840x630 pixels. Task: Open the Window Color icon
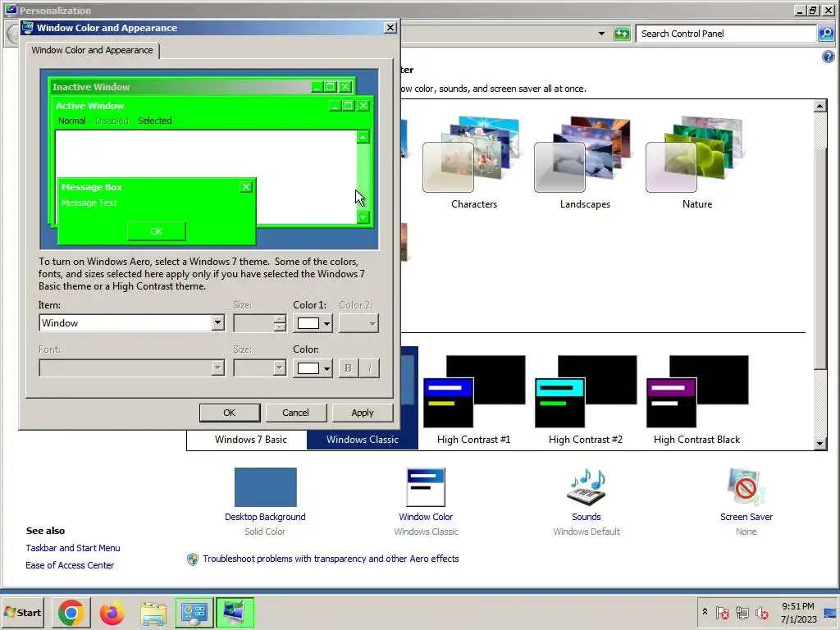click(426, 487)
